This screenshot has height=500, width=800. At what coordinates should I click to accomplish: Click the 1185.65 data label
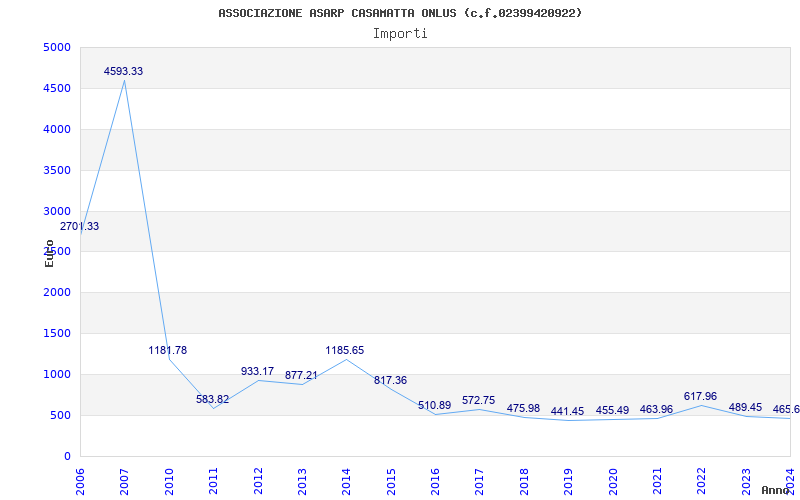coord(345,350)
